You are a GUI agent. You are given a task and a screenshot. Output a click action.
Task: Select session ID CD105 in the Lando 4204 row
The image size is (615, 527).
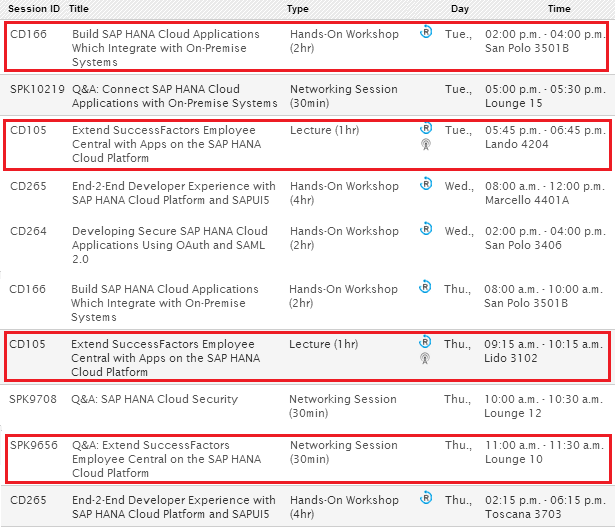pyautogui.click(x=28, y=130)
